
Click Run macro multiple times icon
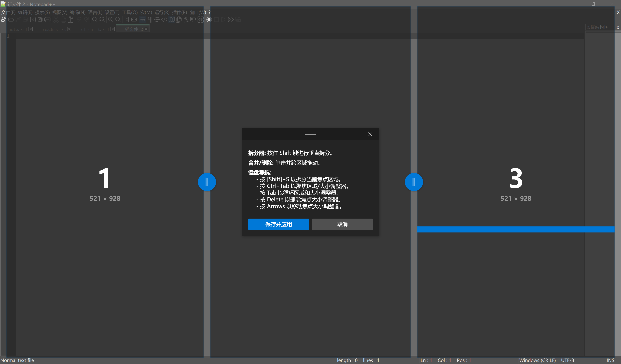231,20
